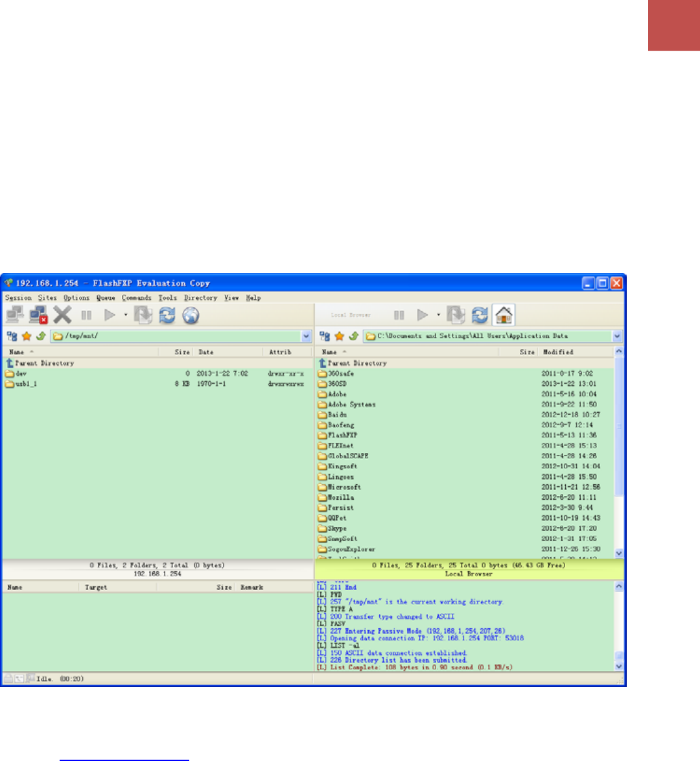Click the Pause icon in left toolbar
The height and width of the screenshot is (761, 700).
pos(86,316)
